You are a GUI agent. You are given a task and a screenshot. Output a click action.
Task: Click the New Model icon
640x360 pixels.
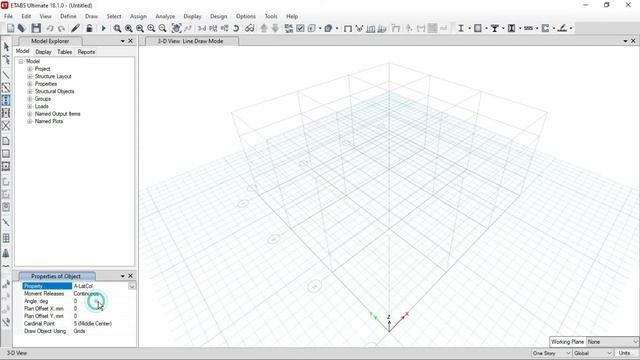tap(11, 28)
